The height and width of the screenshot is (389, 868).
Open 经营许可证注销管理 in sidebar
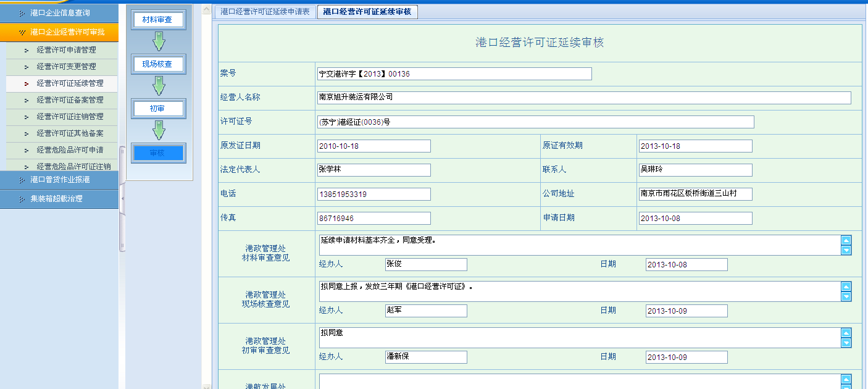[x=70, y=117]
